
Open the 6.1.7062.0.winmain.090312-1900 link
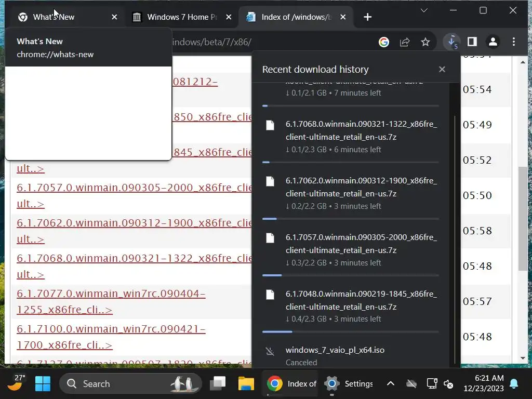(135, 231)
